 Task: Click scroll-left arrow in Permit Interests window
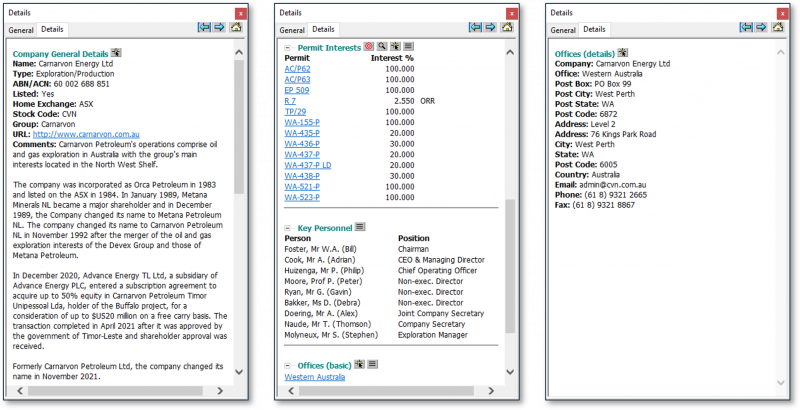291,391
